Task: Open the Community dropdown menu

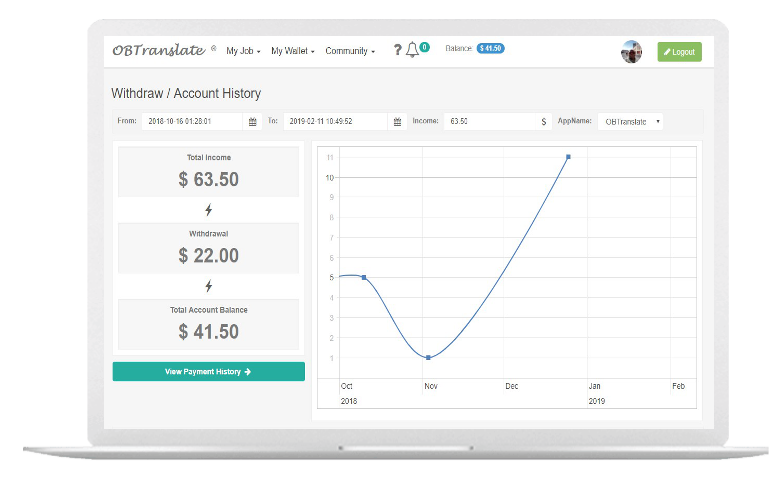Action: 350,51
